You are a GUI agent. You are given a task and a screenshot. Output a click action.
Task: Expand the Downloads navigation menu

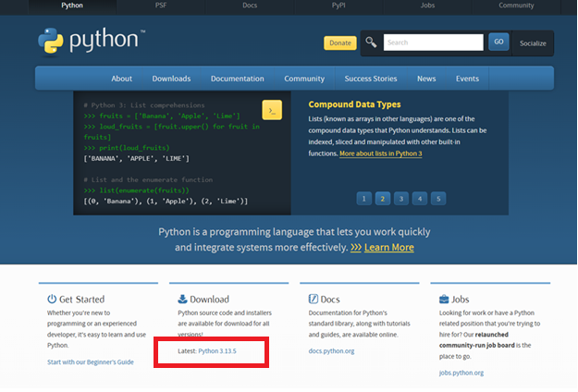click(171, 79)
